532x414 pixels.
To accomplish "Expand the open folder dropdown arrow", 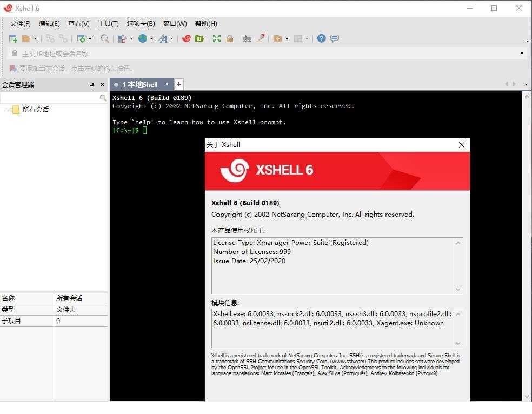I will [x=35, y=39].
